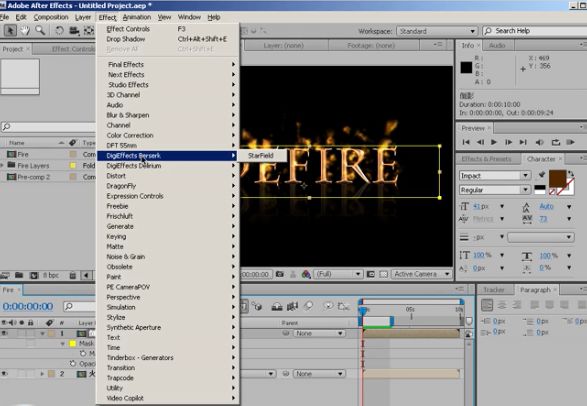Select Fire composition in Project panel
The height and width of the screenshot is (406, 587).
click(x=22, y=154)
